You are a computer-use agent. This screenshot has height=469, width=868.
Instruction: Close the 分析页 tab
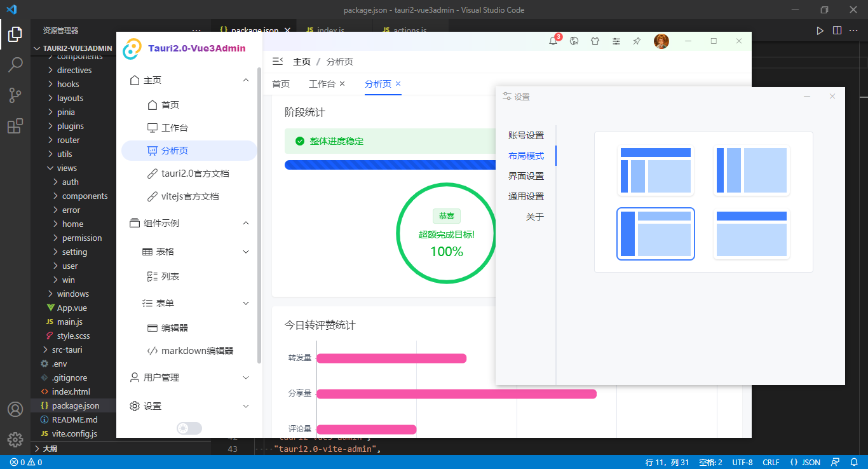click(x=398, y=84)
